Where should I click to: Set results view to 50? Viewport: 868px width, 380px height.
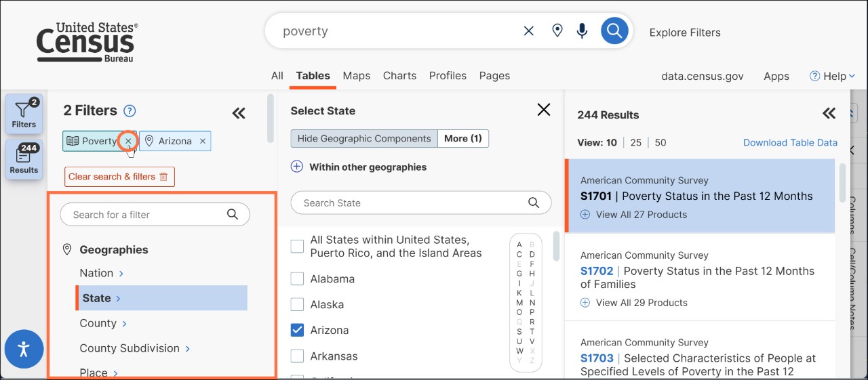pos(660,142)
